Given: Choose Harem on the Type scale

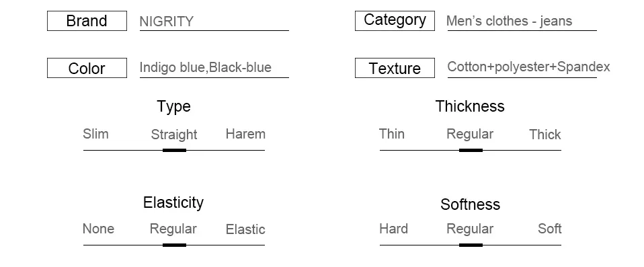Looking at the screenshot, I should coord(245,134).
